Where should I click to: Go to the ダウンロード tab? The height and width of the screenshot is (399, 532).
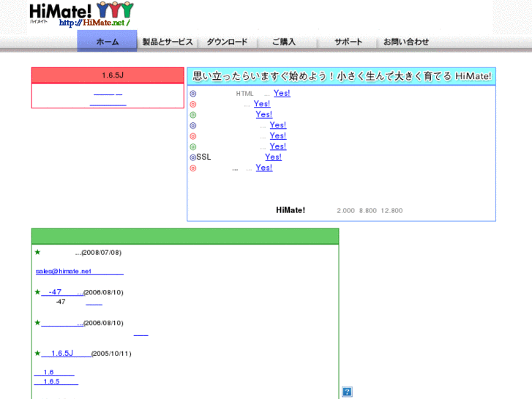(227, 42)
